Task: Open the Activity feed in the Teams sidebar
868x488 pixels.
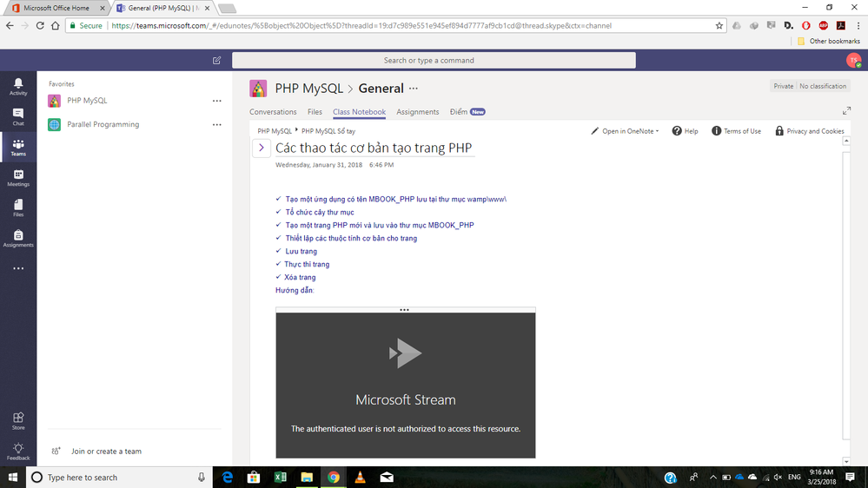Action: [x=18, y=86]
